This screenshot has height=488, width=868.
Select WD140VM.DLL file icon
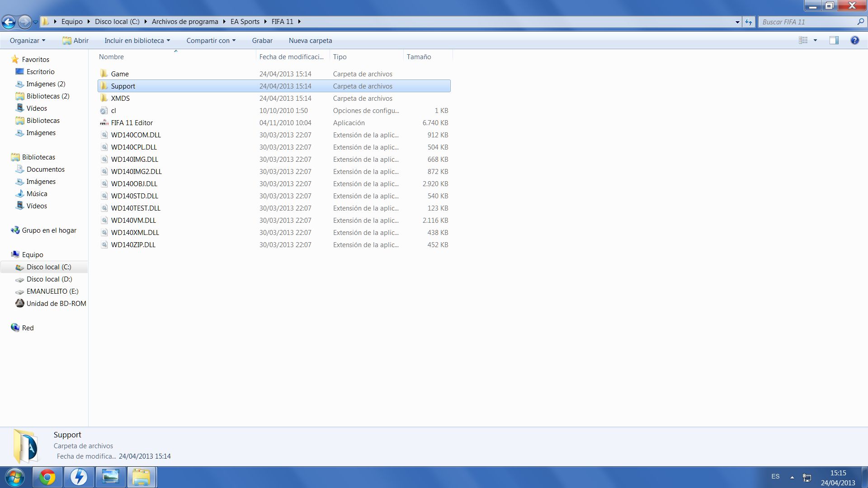(x=104, y=220)
